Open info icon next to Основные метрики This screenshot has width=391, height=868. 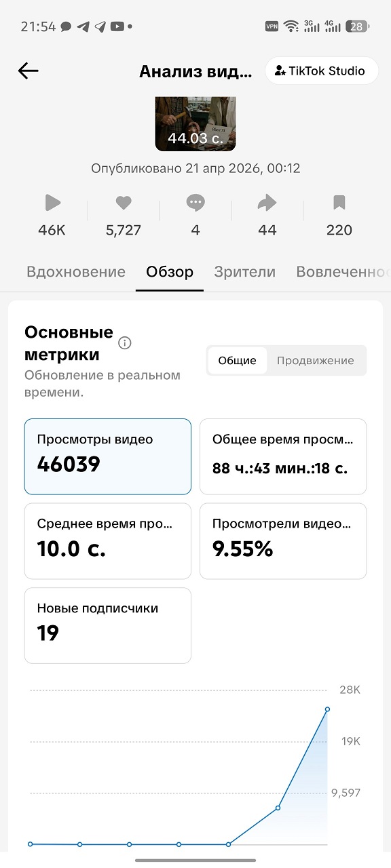(124, 343)
